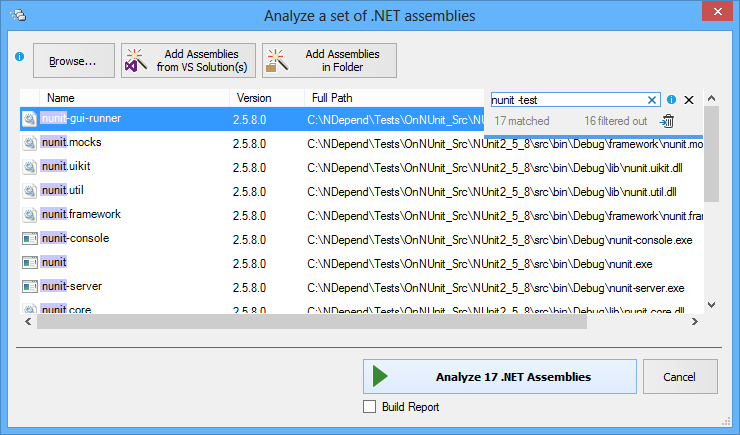Screen dimensions: 740x435
Task: Sort by the Name column header
Action: pos(135,98)
